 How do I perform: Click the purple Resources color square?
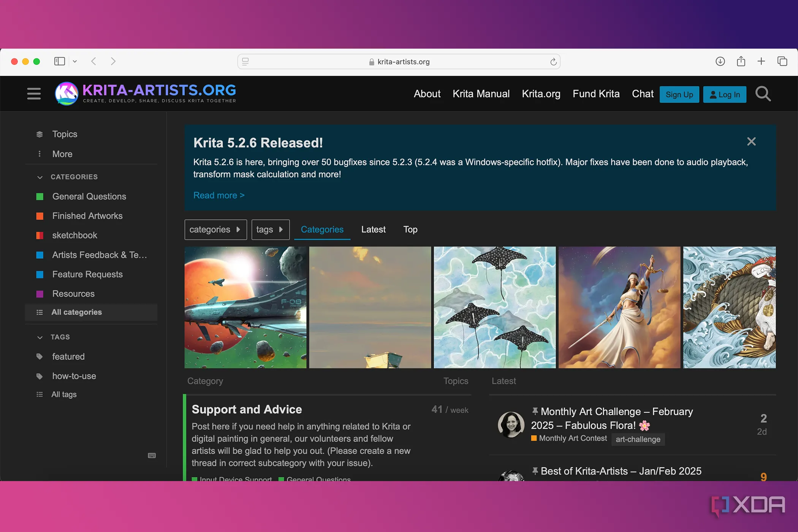(40, 294)
